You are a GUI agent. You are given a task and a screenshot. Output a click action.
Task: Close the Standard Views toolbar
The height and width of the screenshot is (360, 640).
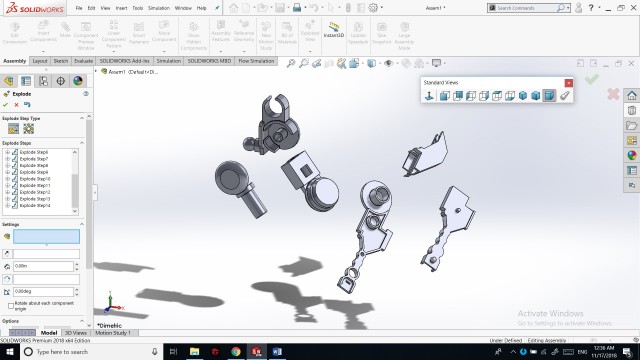point(569,83)
